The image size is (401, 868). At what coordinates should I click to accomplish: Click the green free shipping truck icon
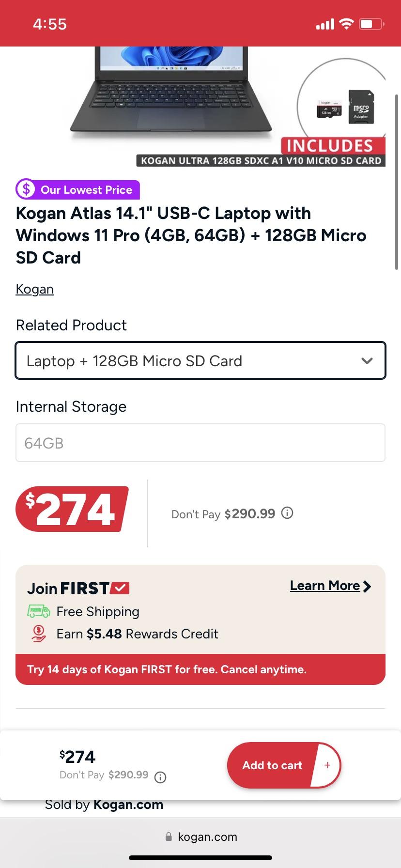tap(39, 611)
